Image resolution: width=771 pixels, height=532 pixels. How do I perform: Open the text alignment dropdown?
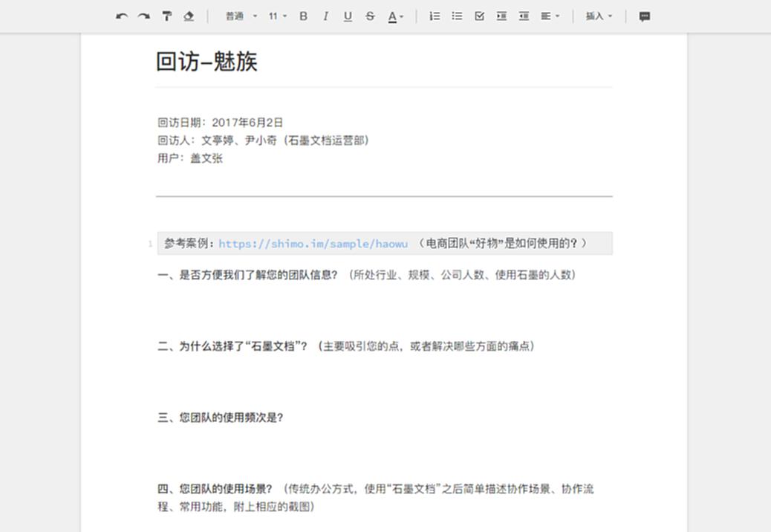pos(550,16)
